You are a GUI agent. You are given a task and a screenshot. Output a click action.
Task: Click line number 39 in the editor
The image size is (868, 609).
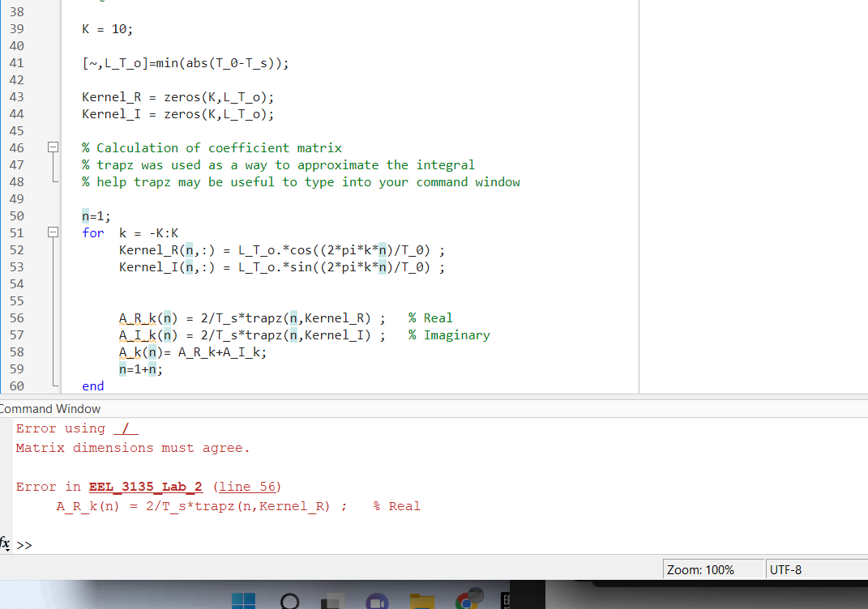pyautogui.click(x=16, y=28)
